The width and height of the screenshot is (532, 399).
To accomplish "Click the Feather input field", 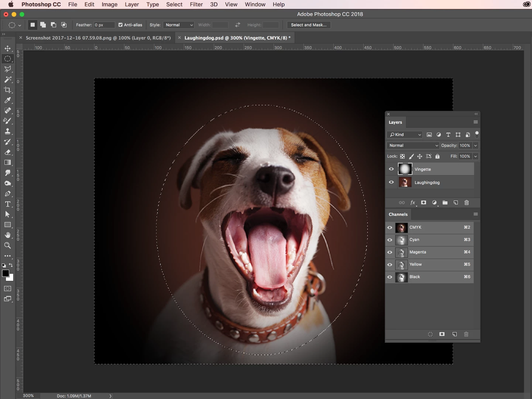I will [104, 25].
